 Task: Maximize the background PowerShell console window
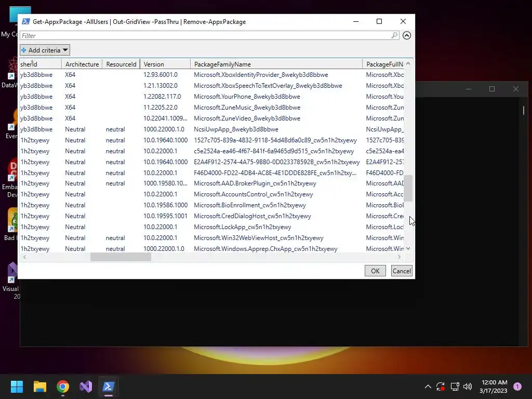(492, 89)
